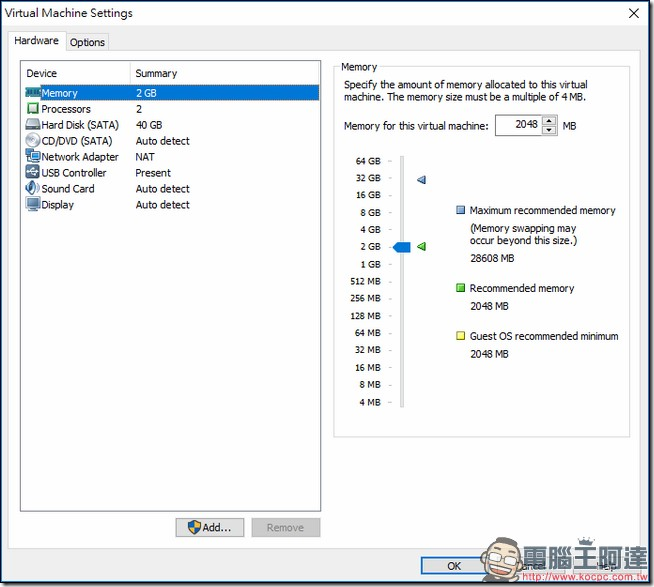Select the Display row label
Screen dimensions: 654x587
point(58,205)
